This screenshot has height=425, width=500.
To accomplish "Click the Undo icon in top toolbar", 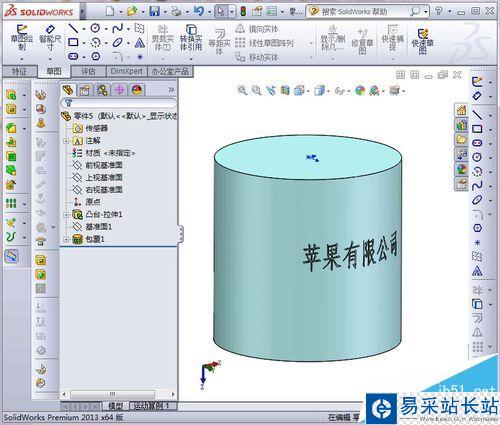I will tap(199, 11).
